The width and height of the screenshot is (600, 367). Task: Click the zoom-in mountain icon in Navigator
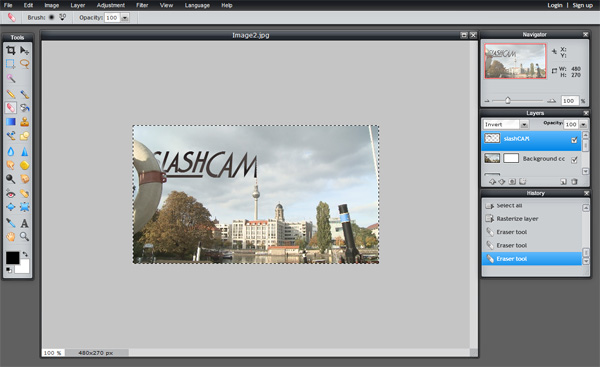click(551, 101)
